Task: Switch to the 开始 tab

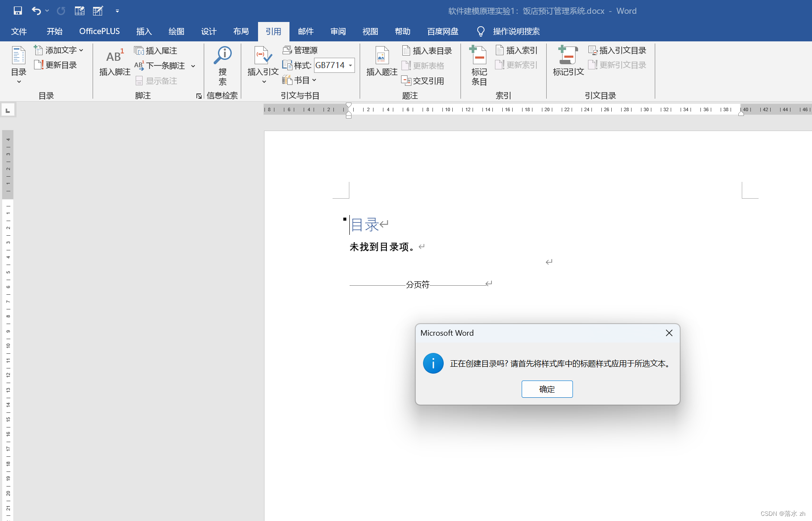Action: [55, 31]
